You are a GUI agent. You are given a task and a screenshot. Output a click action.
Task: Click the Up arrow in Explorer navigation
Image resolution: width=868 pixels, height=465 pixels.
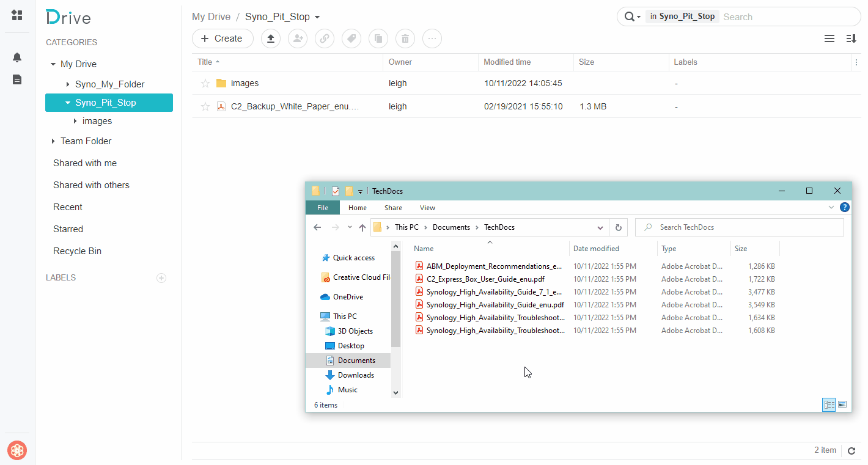point(362,227)
